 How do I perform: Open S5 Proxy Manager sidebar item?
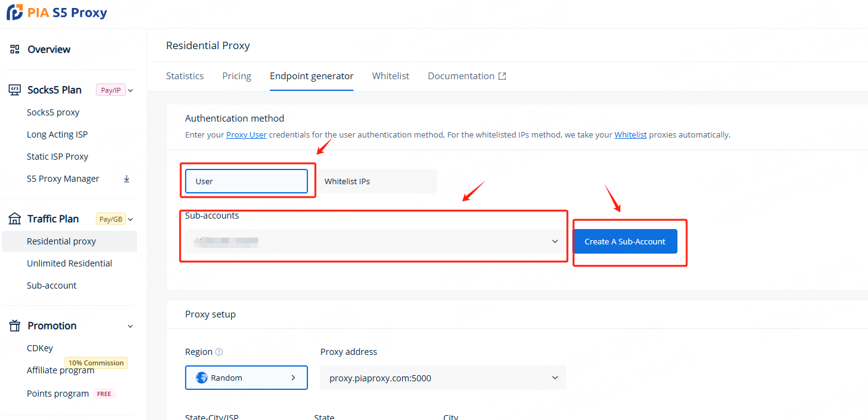click(x=63, y=179)
